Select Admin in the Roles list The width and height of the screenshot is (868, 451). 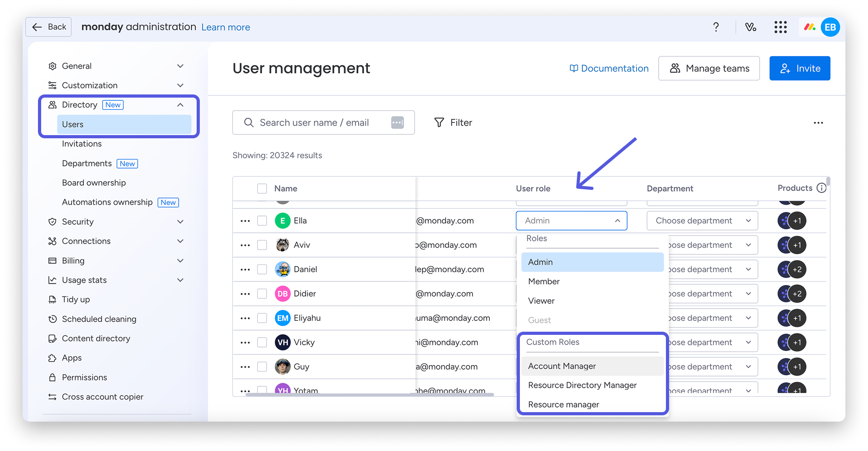tap(592, 262)
